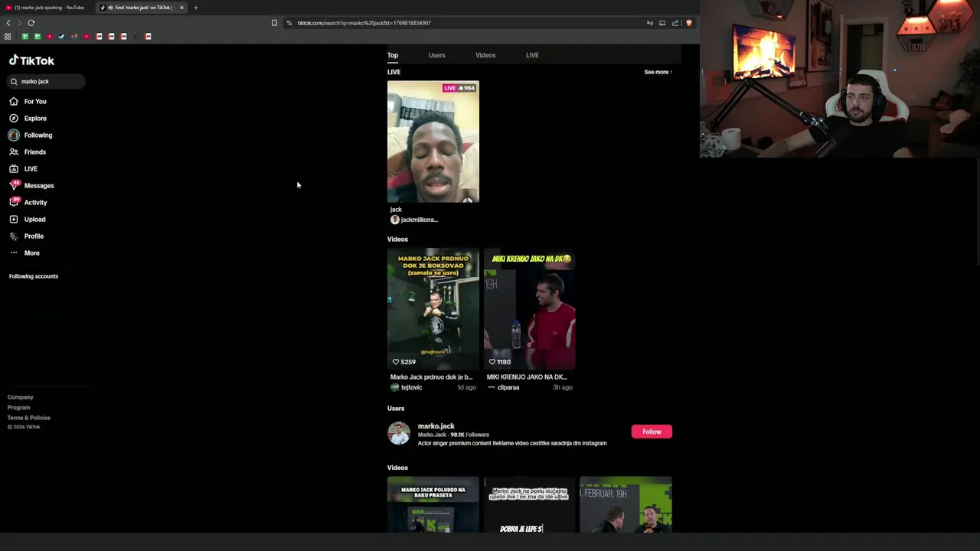Play the 'Marko Jack na poslu' video
Image resolution: width=980 pixels, height=551 pixels.
(530, 504)
